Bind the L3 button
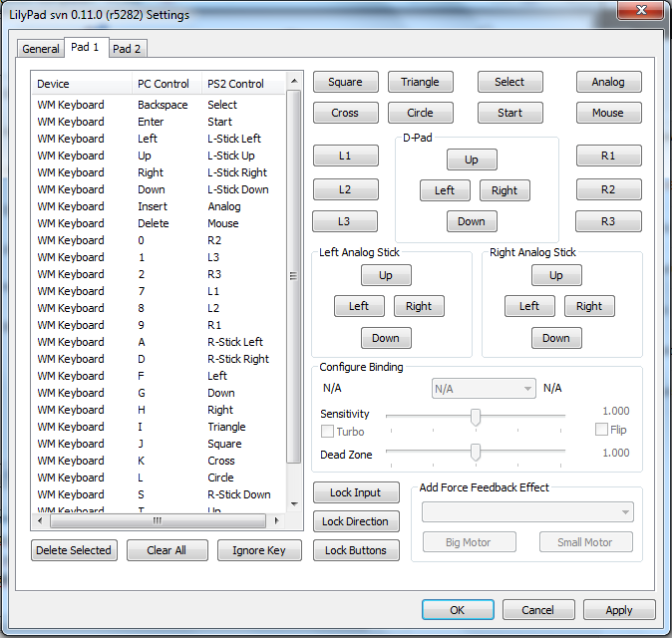Image resolution: width=672 pixels, height=638 pixels. (x=345, y=221)
